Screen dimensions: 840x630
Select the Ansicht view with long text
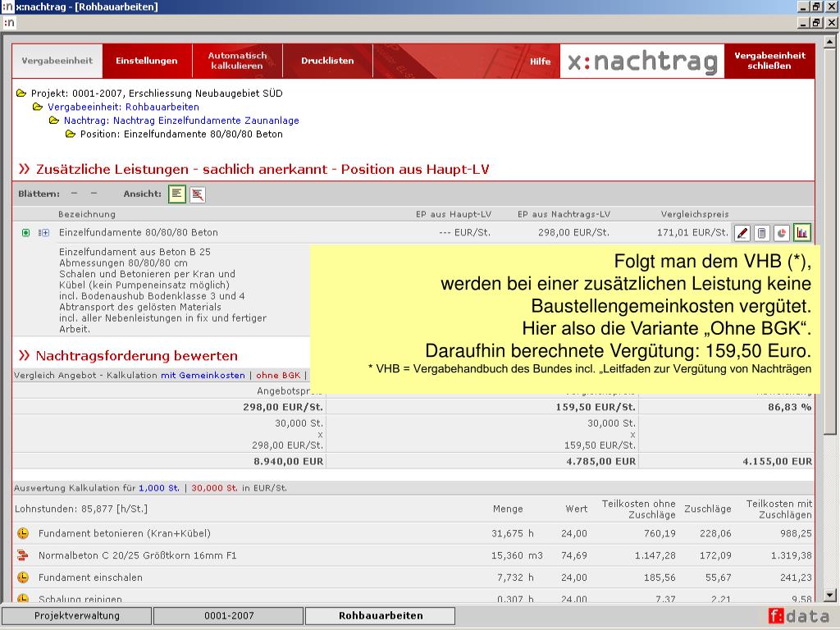pyautogui.click(x=177, y=194)
